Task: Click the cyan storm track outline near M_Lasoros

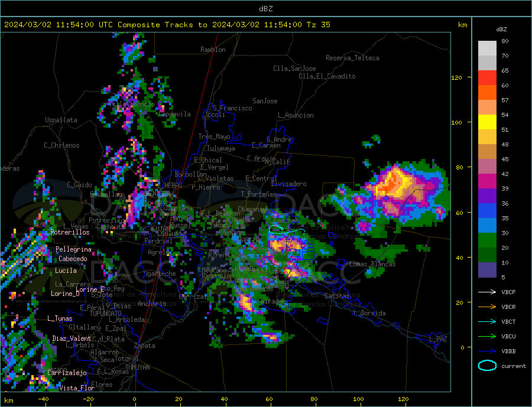Action: pos(287,230)
